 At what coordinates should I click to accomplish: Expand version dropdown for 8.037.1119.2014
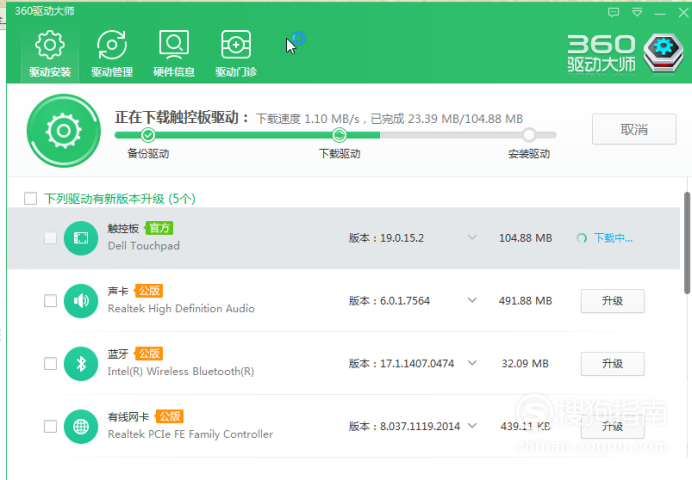[x=472, y=426]
